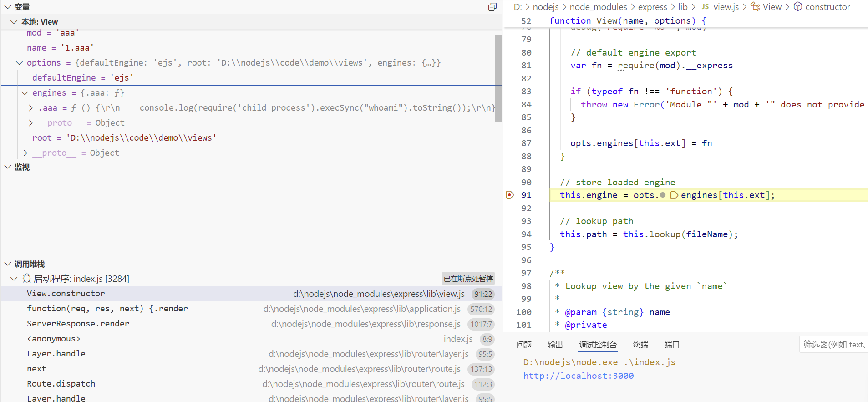Click the variables panel vertical scrollbar
Screen dimensions: 868x402
click(x=498, y=77)
